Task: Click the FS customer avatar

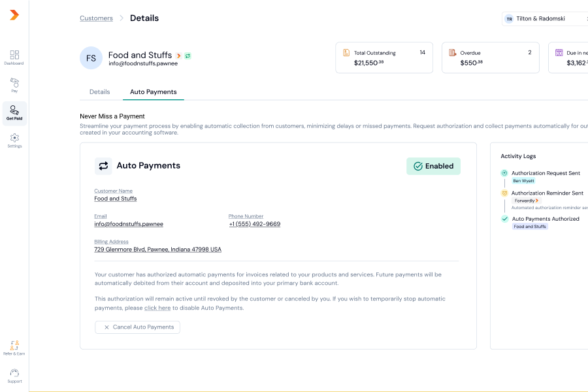Action: (91, 58)
